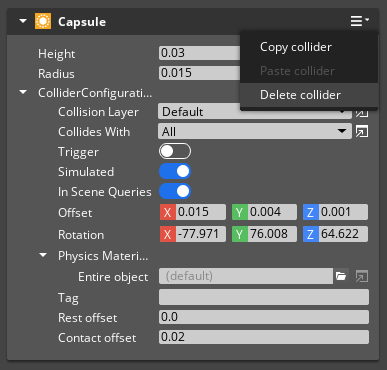Open the Collision Layer Default dropdown
387x370 pixels.
click(255, 112)
